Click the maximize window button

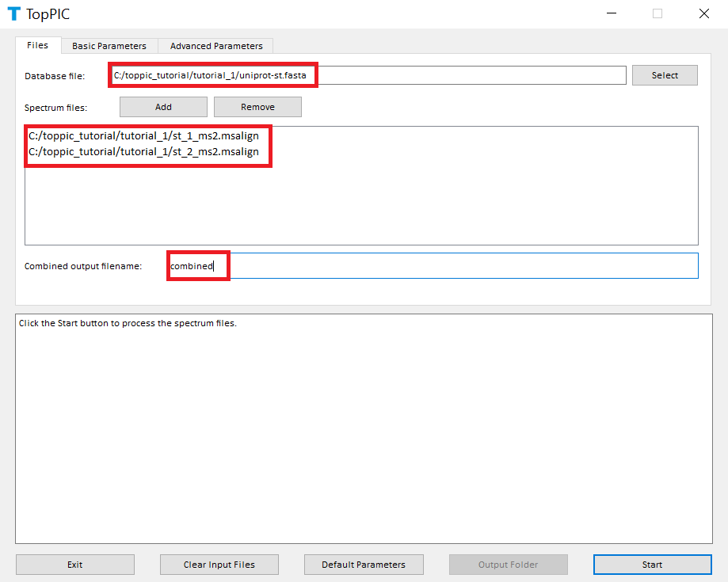(657, 13)
